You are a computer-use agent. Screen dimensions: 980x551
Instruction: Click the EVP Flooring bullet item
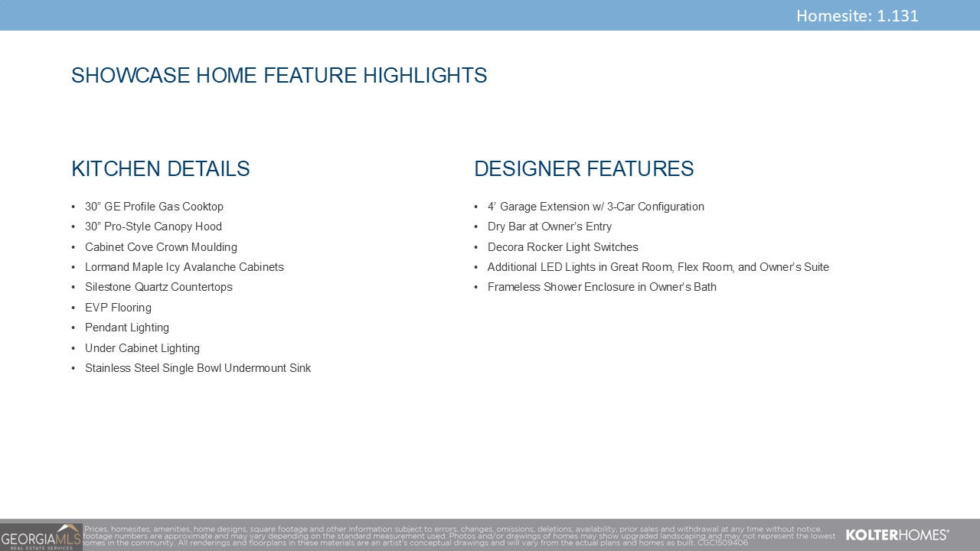(x=118, y=308)
